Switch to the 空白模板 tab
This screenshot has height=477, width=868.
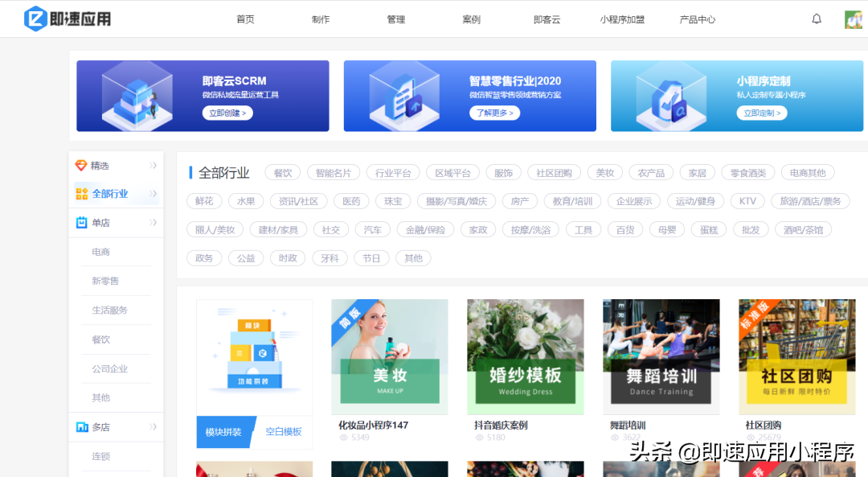pos(284,432)
